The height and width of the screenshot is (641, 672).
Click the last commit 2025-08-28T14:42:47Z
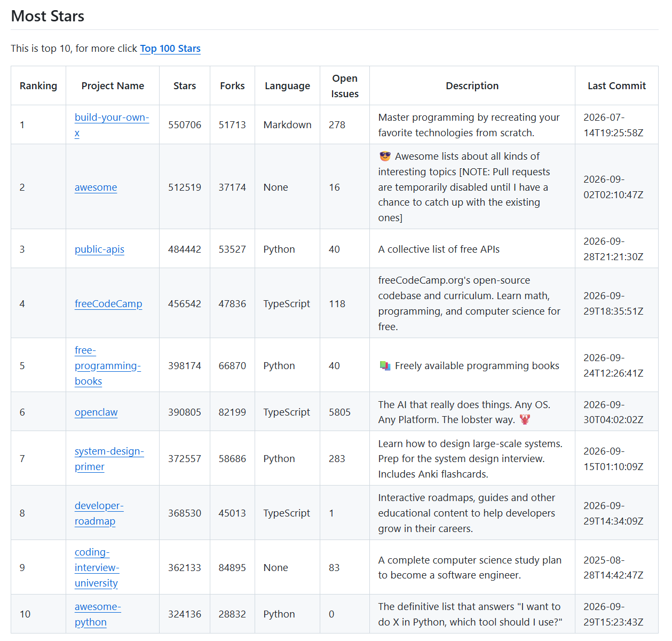pos(613,568)
